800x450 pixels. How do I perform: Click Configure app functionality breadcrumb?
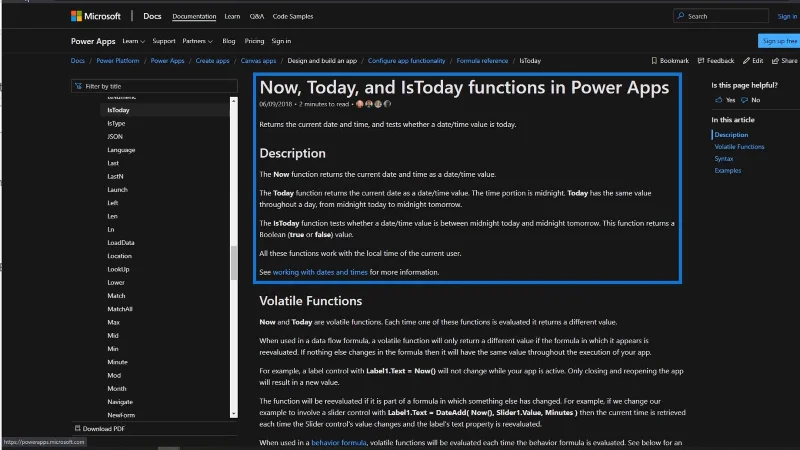[x=406, y=60]
